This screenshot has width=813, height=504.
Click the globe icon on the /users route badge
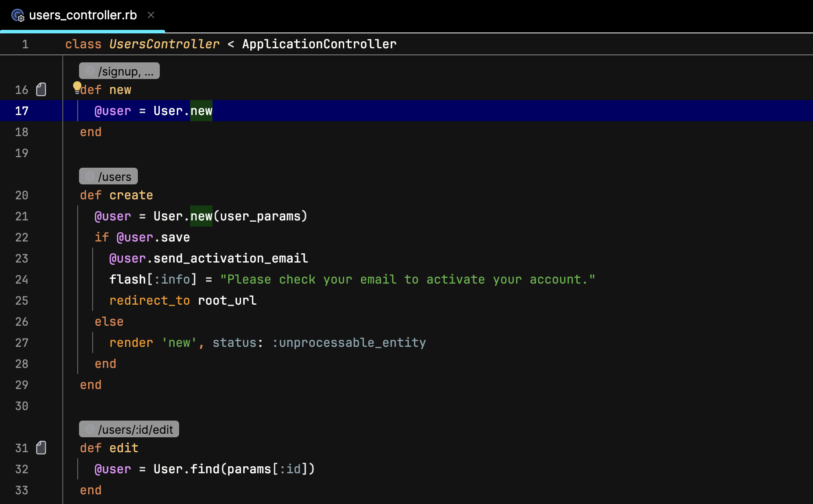(x=90, y=176)
